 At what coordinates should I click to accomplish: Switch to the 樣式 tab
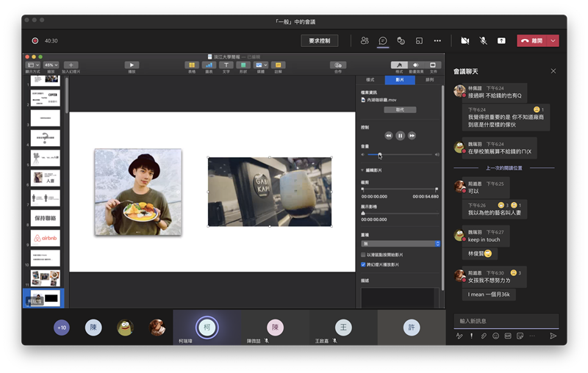point(370,79)
